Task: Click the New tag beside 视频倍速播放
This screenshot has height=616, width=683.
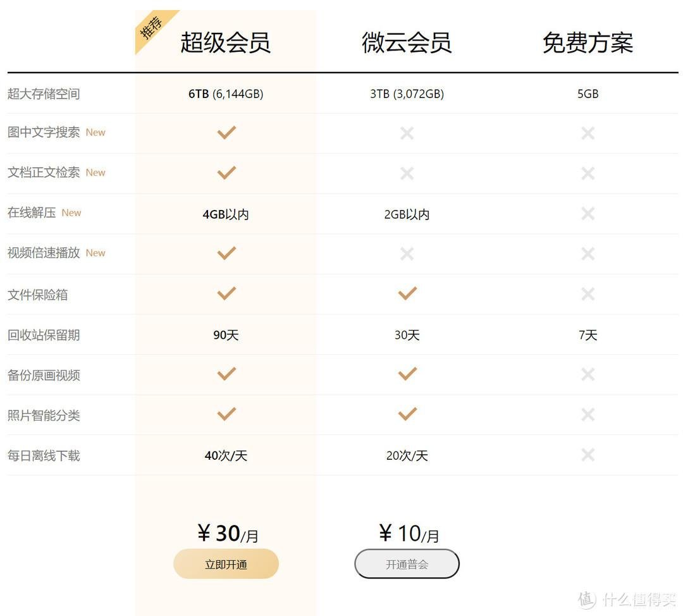Action: (x=95, y=253)
